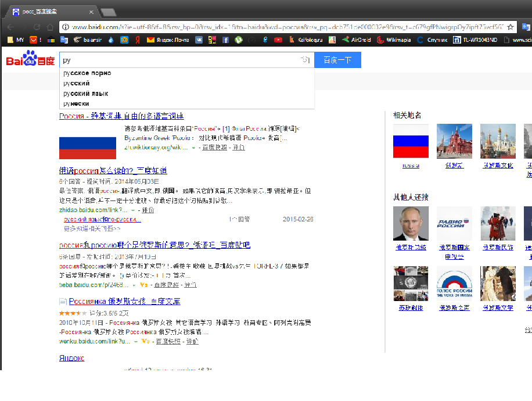Select the росс Baidu search tab
532x401 pixels.
pyautogui.click(x=51, y=12)
